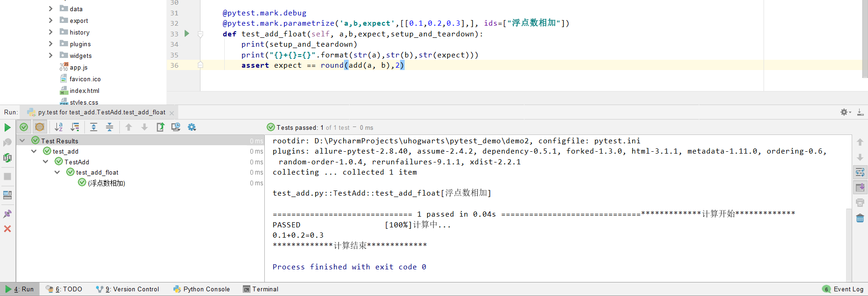Screen dimensions: 868x296
Task: Open the 9: Version Control tab
Action: tap(127, 289)
